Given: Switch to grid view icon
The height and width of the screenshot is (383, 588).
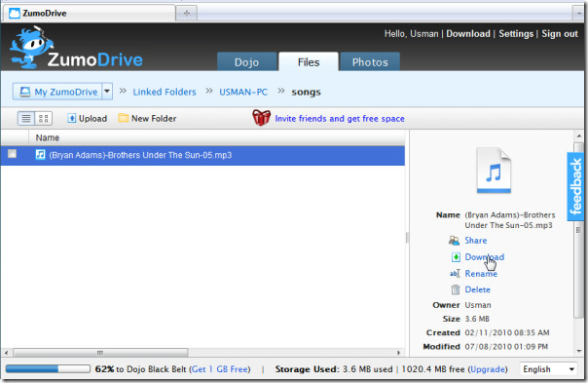Looking at the screenshot, I should (44, 119).
